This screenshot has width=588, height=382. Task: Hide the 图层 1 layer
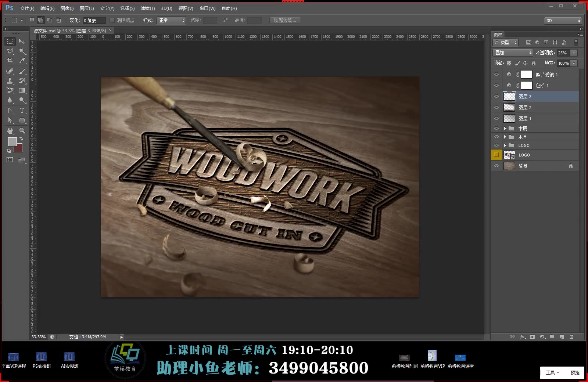click(496, 118)
